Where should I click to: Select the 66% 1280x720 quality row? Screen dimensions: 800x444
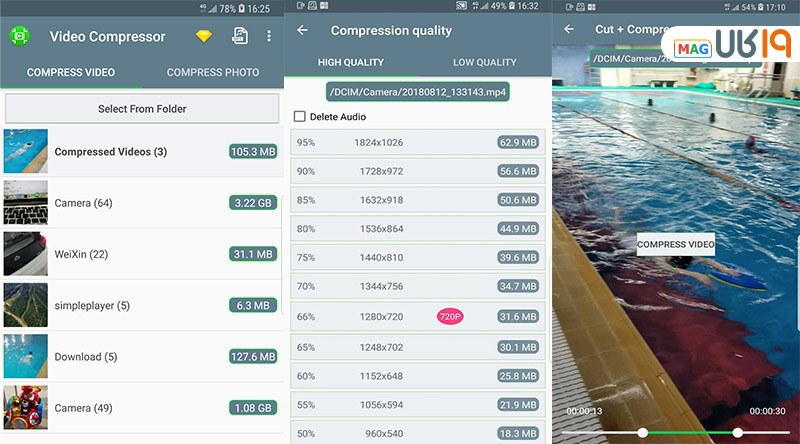click(418, 317)
